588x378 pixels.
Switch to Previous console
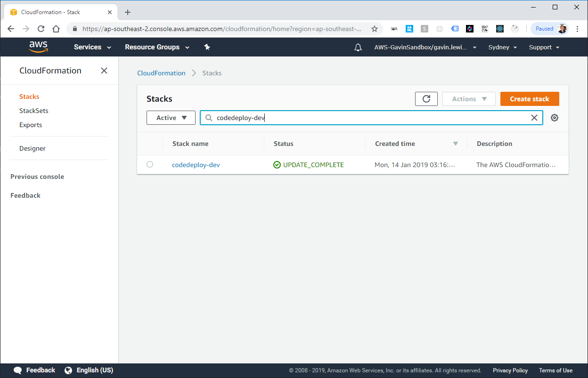[x=37, y=177]
